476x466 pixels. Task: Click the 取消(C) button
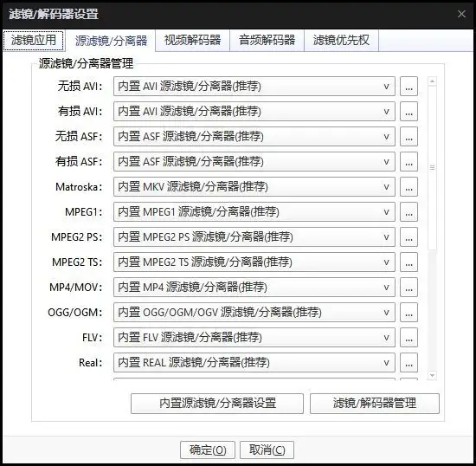pyautogui.click(x=267, y=450)
